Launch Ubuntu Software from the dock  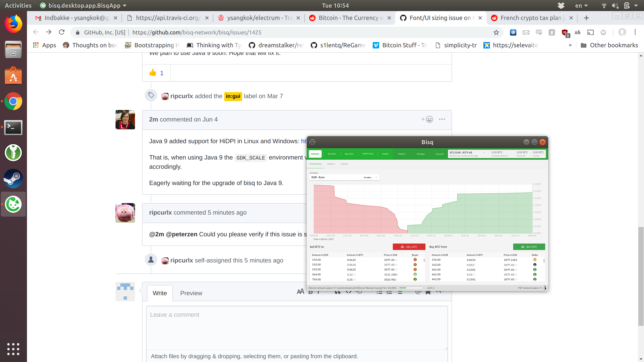pyautogui.click(x=13, y=75)
